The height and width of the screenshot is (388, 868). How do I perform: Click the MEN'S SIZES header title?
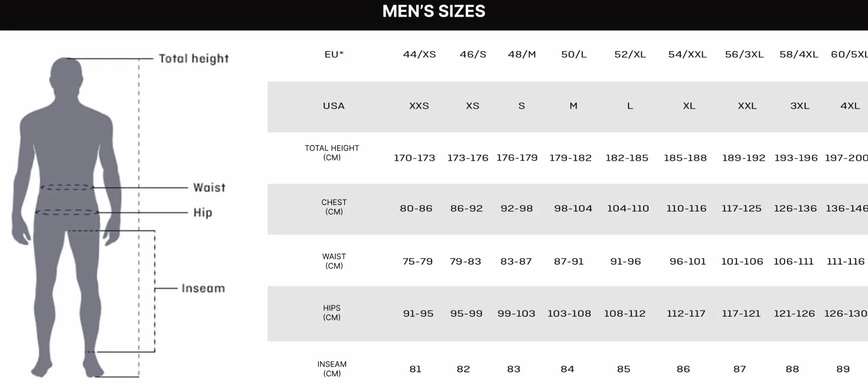(434, 11)
